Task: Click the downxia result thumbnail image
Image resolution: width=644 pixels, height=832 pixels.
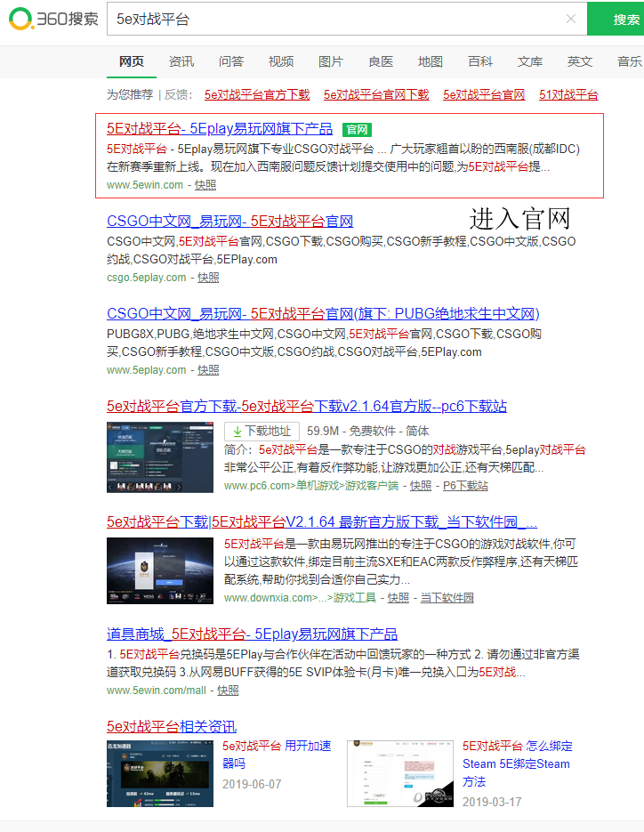Action: (160, 570)
